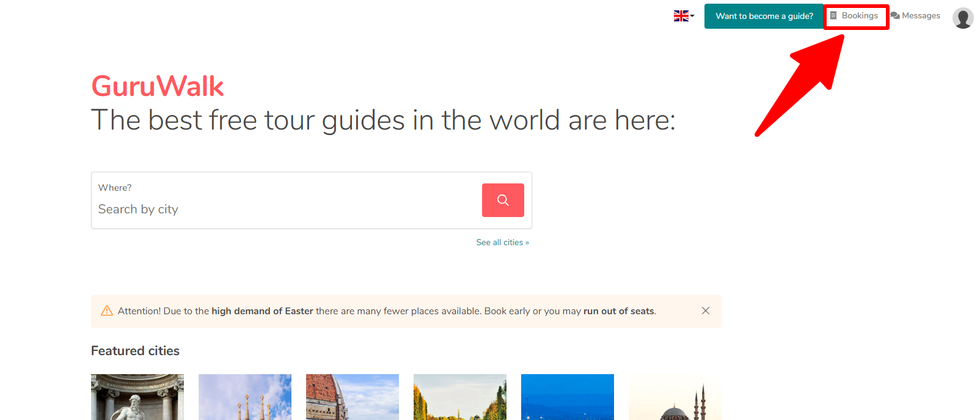Open the featured city thumbnail with tall spires
Viewport: 980px width, 420px height.
click(x=245, y=397)
